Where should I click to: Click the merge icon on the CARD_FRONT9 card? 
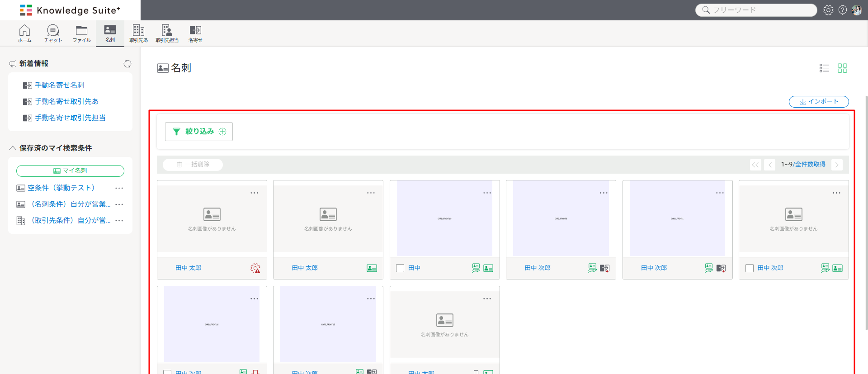tap(605, 268)
